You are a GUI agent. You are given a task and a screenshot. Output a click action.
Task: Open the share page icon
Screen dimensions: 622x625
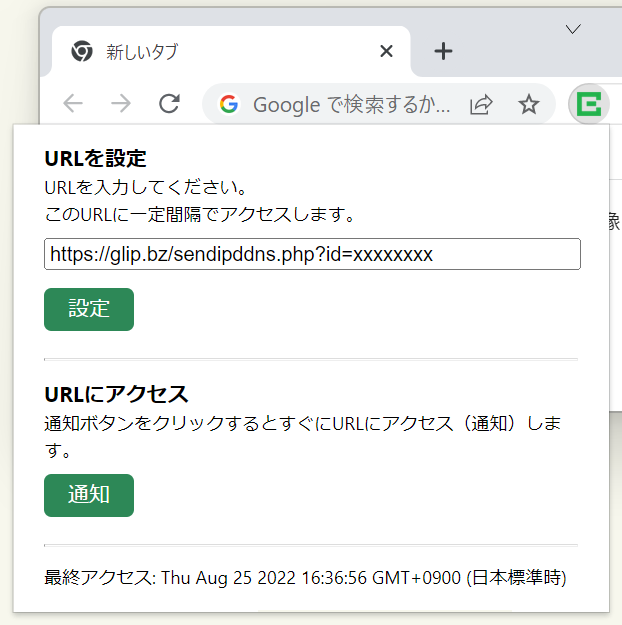(x=481, y=105)
